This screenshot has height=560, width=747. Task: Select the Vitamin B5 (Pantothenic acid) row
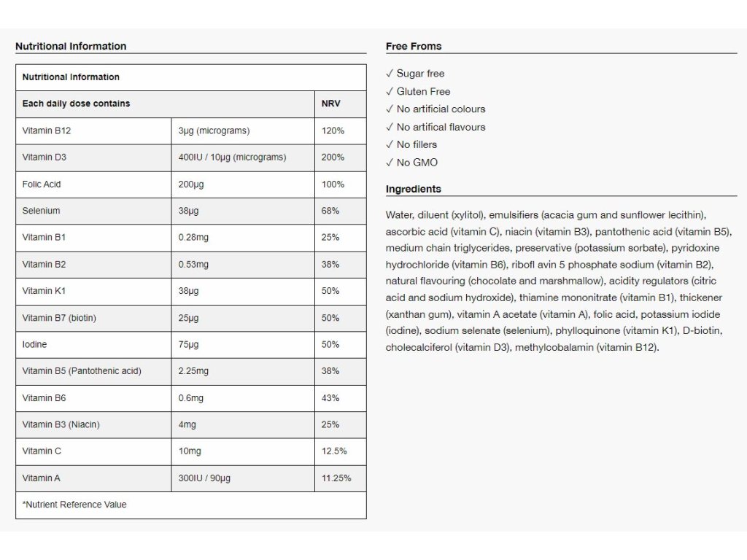point(191,371)
